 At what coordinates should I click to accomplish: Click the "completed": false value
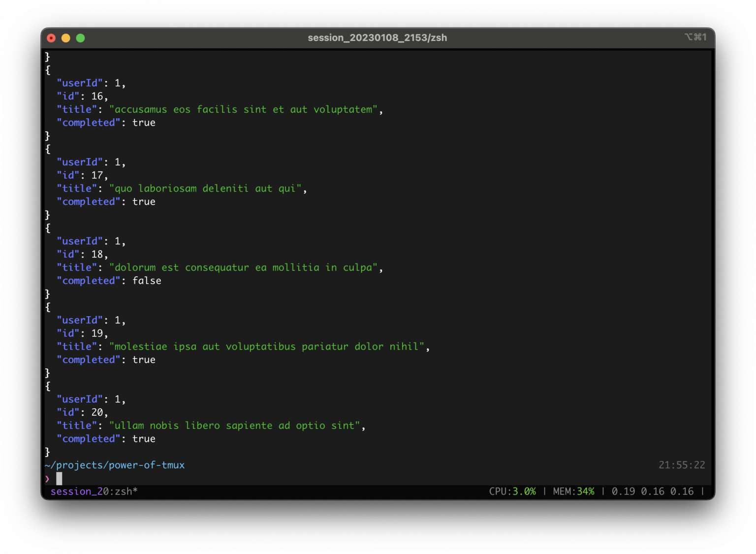click(147, 281)
